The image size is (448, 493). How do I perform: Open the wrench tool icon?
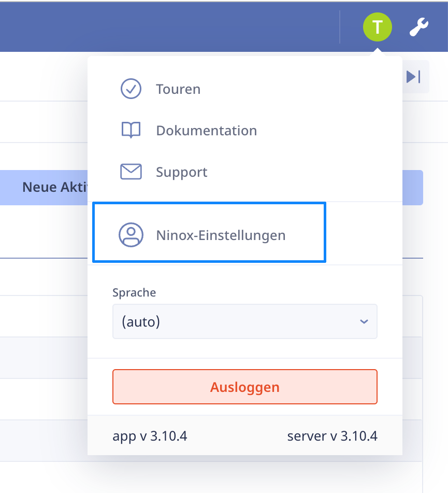coord(420,26)
